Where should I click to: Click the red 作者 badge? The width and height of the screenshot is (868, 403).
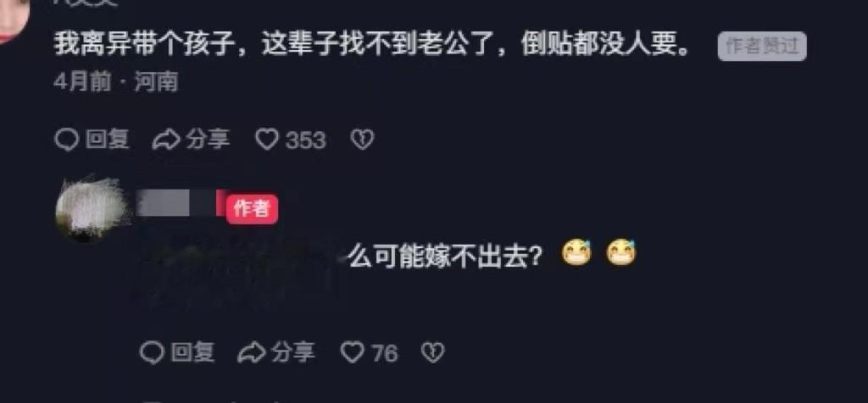point(252,209)
